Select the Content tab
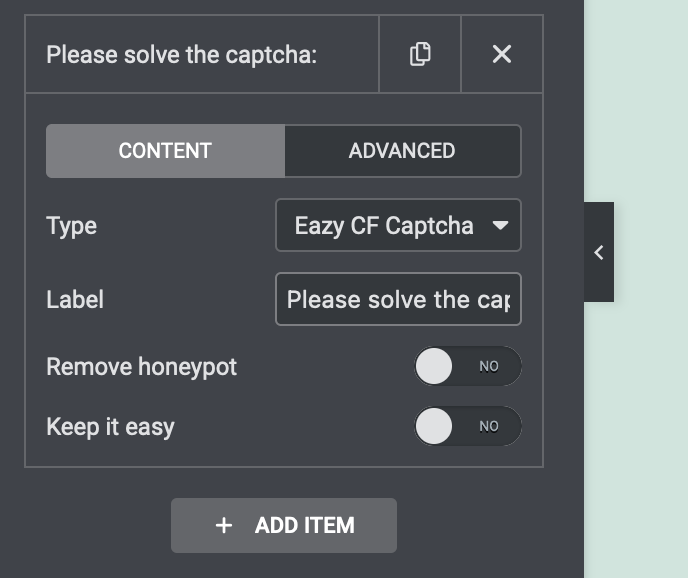Screen dimensions: 688x578 [x=165, y=151]
